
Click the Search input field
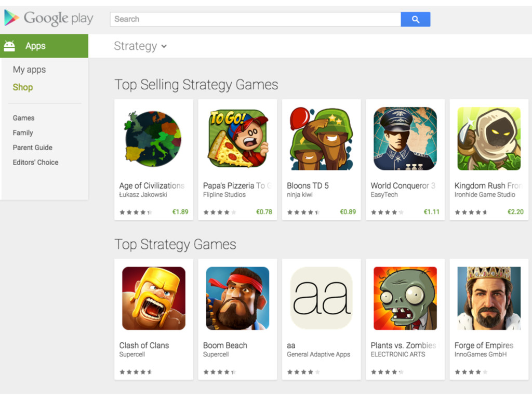tap(255, 19)
